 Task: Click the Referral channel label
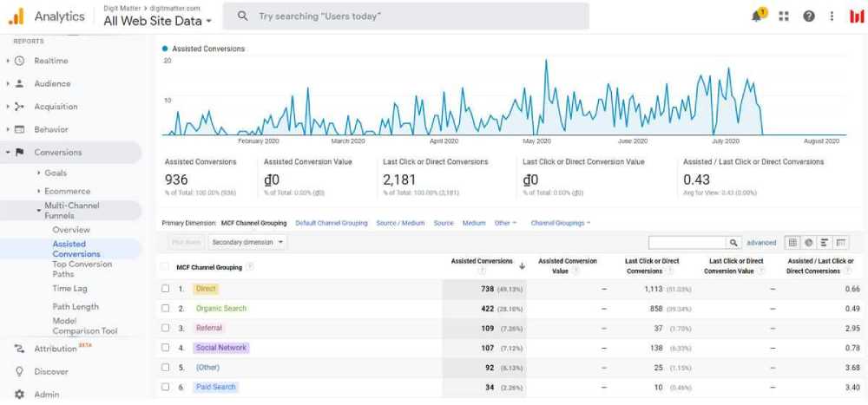(x=208, y=328)
